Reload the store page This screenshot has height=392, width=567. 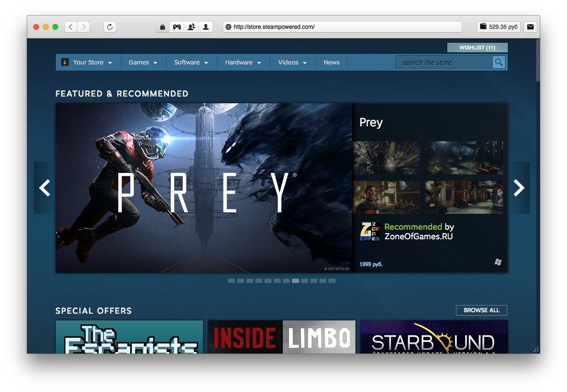coord(110,27)
